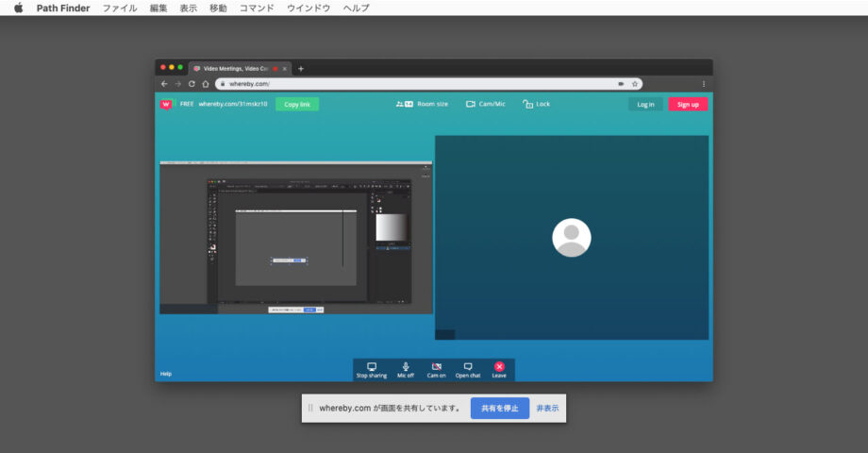Open the Path Finder application menu

point(63,8)
